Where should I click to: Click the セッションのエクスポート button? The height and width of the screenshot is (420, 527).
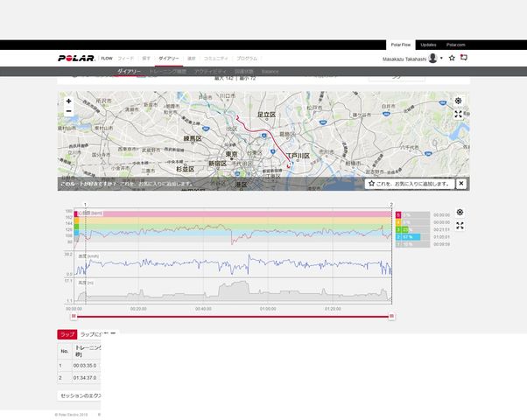tap(80, 395)
